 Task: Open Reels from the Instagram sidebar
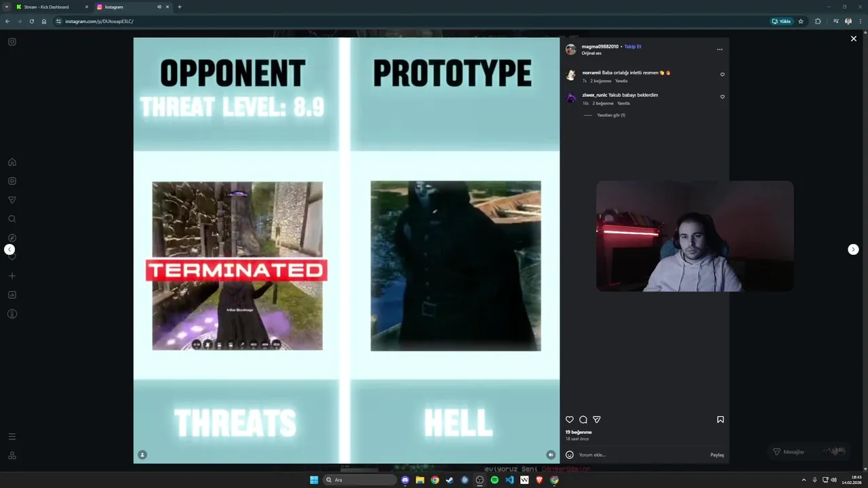click(x=12, y=181)
